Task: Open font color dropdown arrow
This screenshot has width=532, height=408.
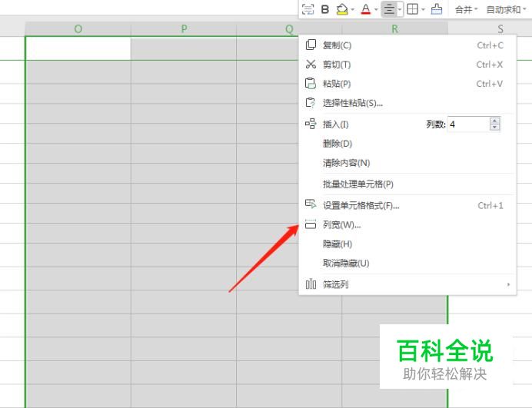Action: point(376,9)
